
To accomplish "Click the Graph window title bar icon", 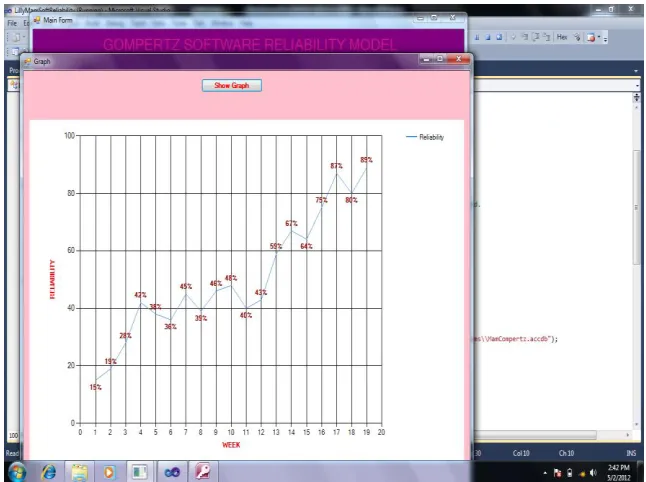I will click(x=28, y=61).
